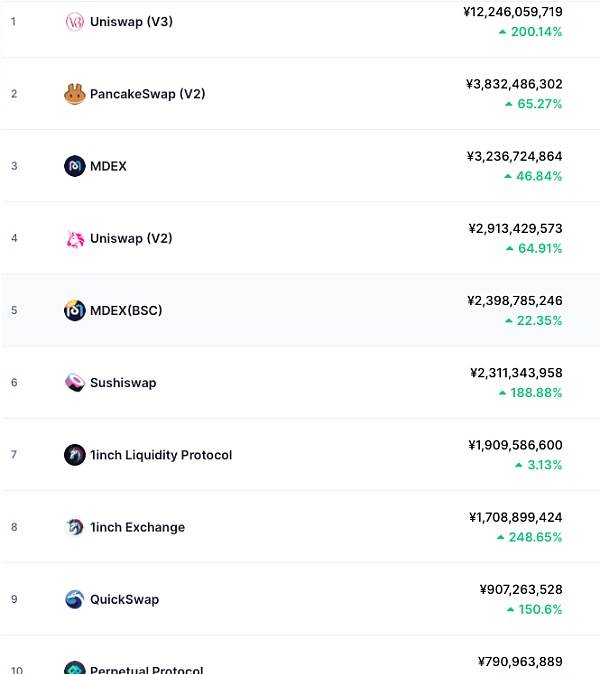Click the MDEX dark blue logo icon
Viewport: 600px width, 674px height.
(x=74, y=166)
